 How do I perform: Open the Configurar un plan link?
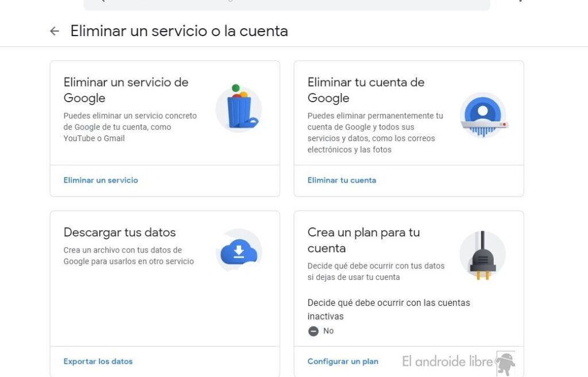343,362
